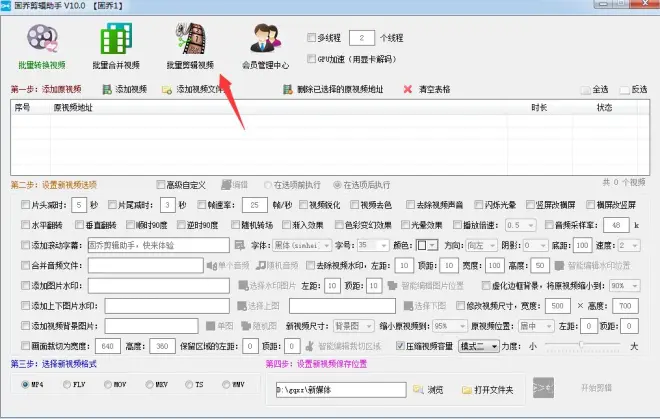Click the 力度 compression strength slider

coord(578,345)
